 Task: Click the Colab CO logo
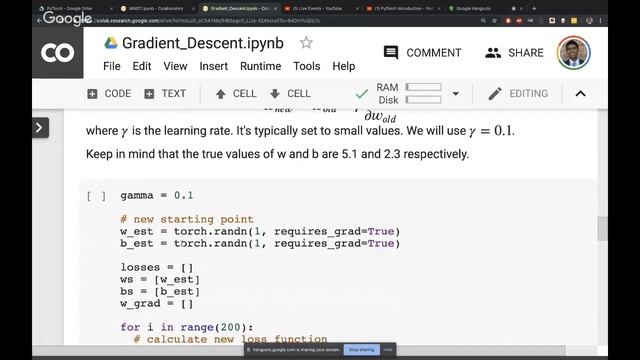[x=58, y=53]
